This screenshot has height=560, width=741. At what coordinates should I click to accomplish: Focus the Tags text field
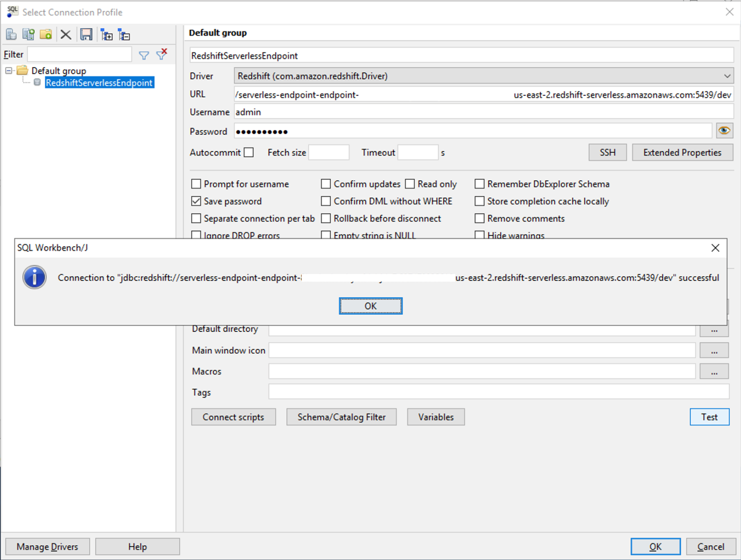click(x=499, y=392)
